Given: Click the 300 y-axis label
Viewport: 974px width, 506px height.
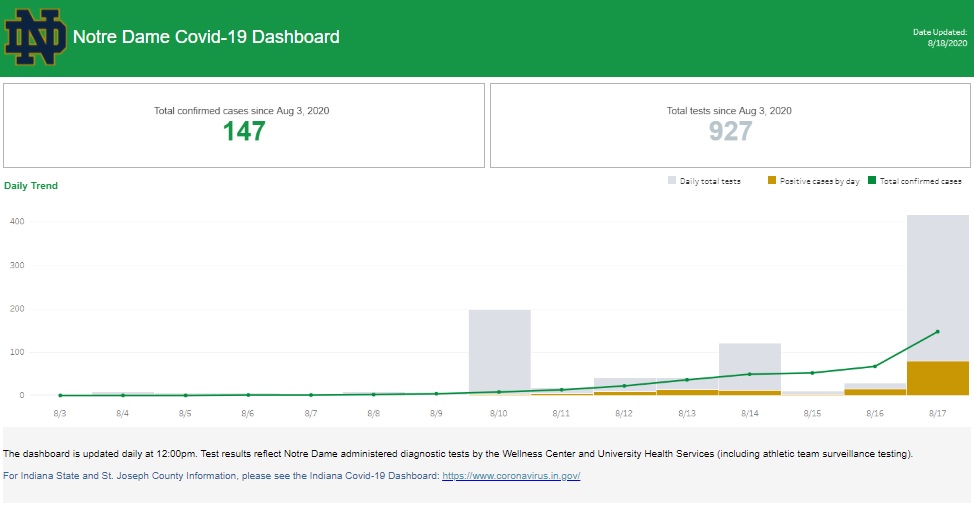Looking at the screenshot, I should 17,265.
